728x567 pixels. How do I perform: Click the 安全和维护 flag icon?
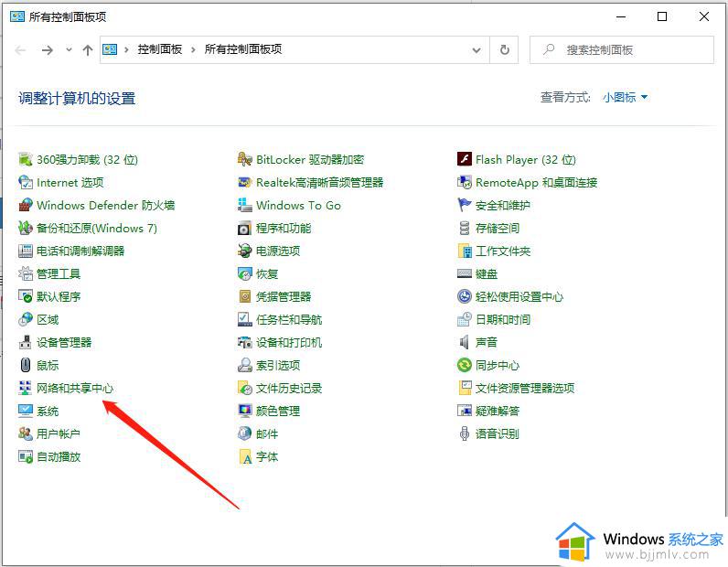pyautogui.click(x=465, y=205)
